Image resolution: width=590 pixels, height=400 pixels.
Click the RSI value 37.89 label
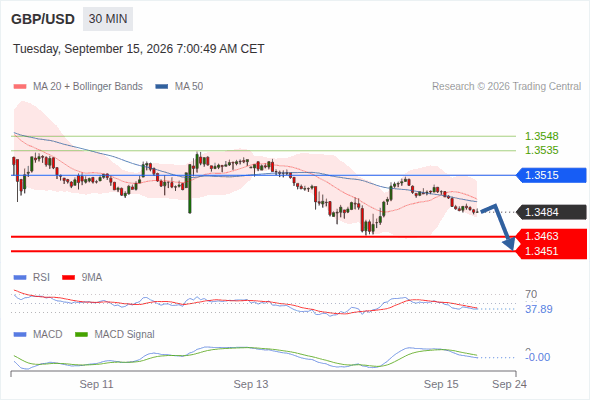click(539, 309)
